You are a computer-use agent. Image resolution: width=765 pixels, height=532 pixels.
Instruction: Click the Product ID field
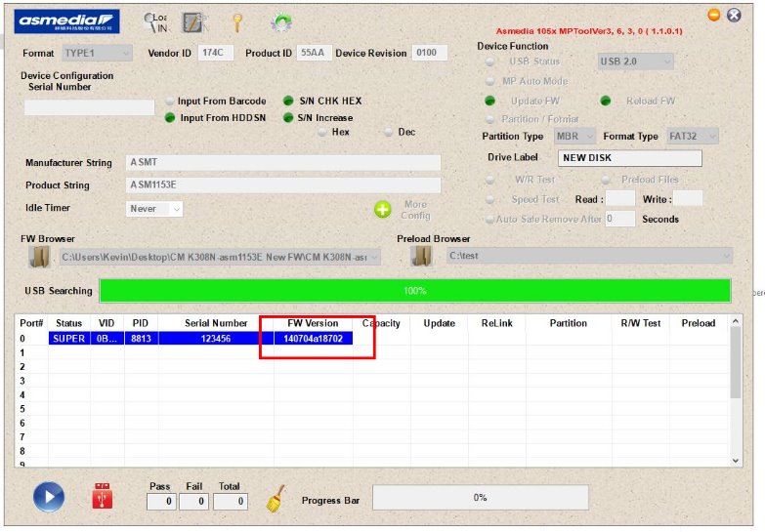[315, 53]
